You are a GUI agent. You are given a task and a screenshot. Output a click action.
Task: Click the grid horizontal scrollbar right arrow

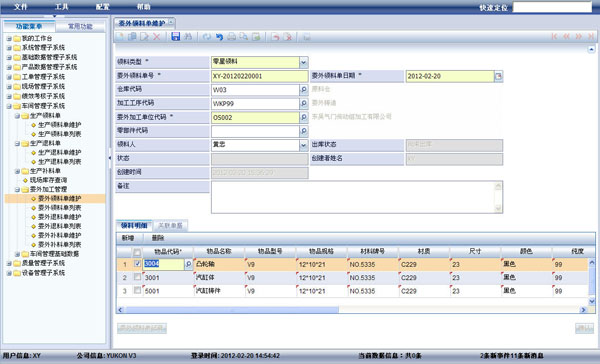(x=584, y=310)
